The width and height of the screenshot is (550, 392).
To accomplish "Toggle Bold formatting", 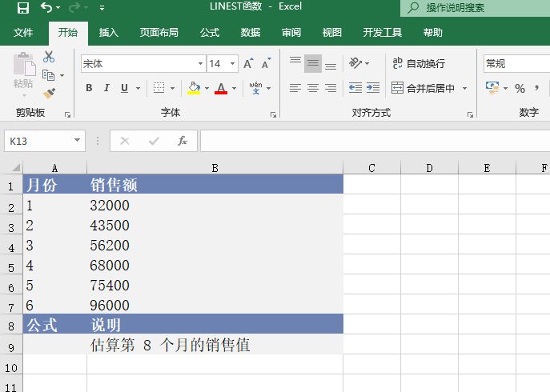I will 89,88.
